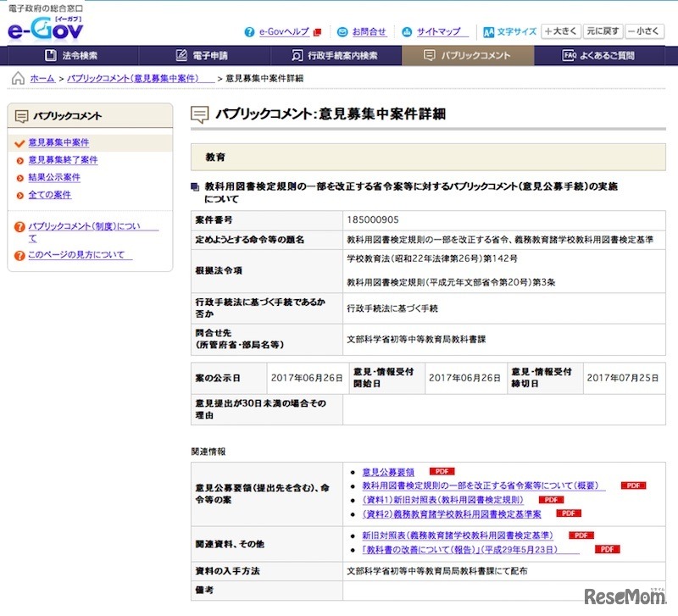Click the お問合せ mail icon
Screen dimensions: 678x616
[x=342, y=32]
